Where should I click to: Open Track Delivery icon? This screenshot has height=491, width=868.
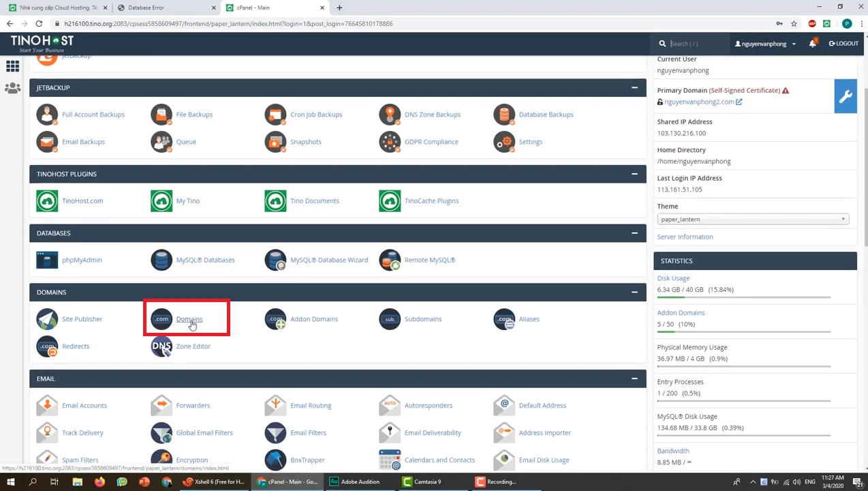coord(47,432)
